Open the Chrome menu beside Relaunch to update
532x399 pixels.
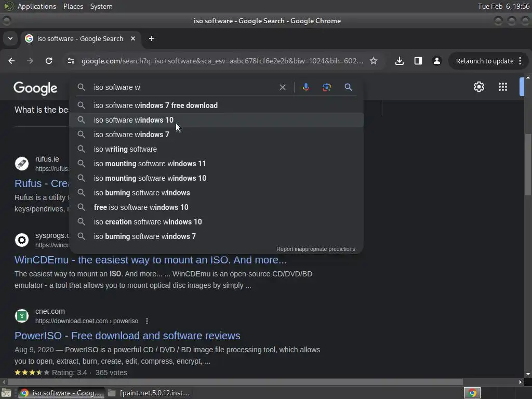(x=520, y=61)
